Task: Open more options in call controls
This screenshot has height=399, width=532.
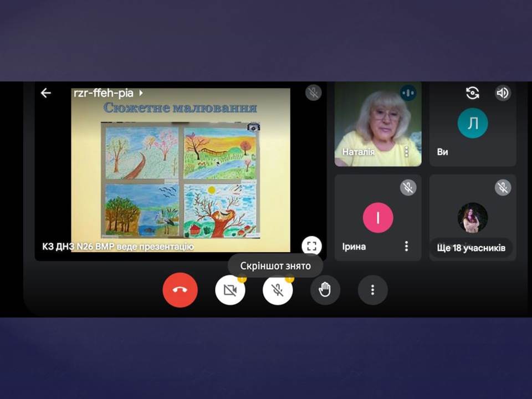Action: point(372,290)
